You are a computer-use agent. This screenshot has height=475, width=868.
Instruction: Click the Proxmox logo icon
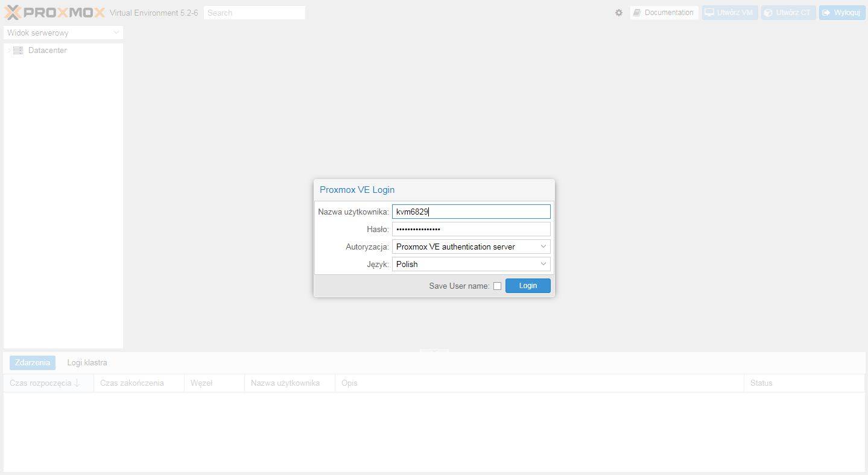click(13, 13)
